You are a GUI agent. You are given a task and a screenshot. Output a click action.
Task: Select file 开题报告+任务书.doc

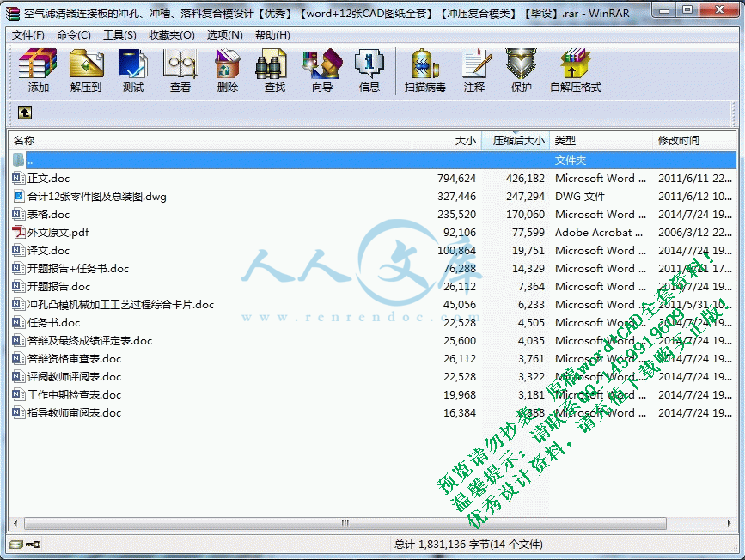click(78, 268)
